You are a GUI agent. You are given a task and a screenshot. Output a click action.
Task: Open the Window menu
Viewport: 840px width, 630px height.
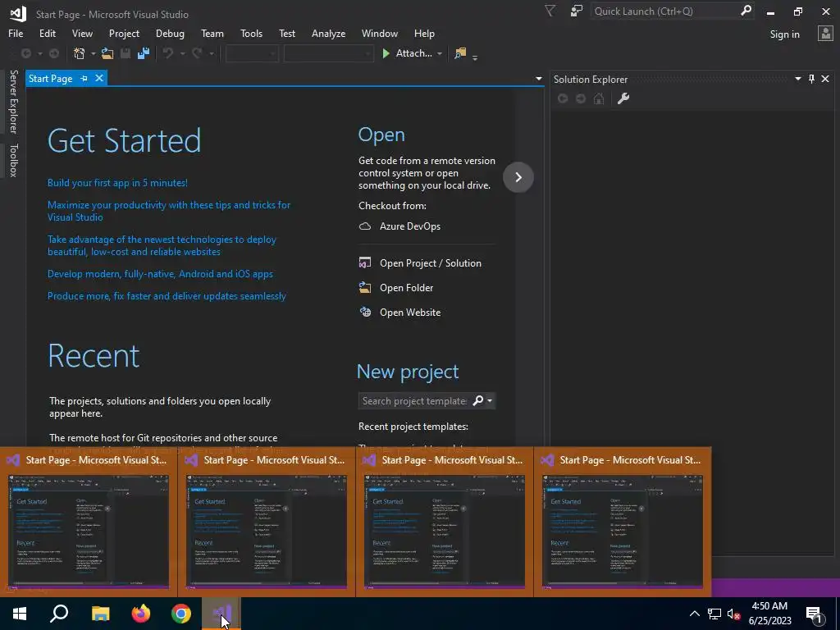(379, 33)
